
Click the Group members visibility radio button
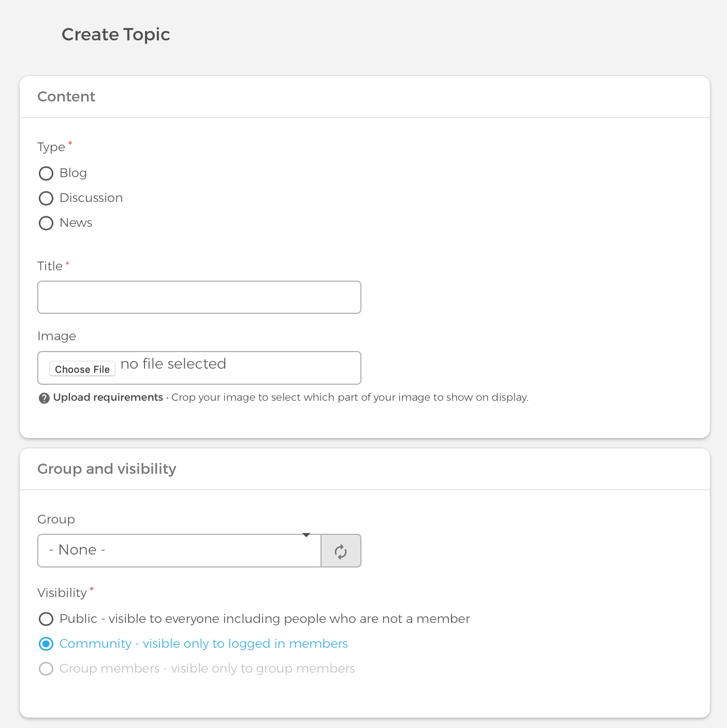pyautogui.click(x=46, y=668)
